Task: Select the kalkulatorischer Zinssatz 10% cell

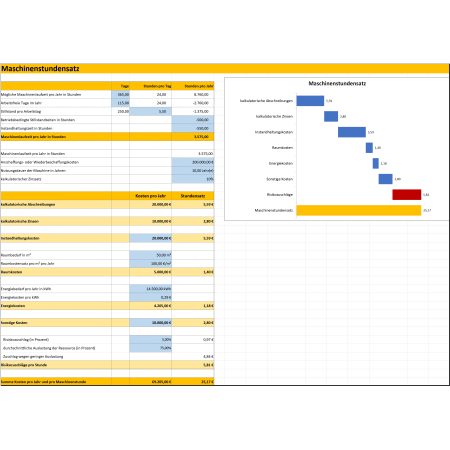Action: point(193,179)
